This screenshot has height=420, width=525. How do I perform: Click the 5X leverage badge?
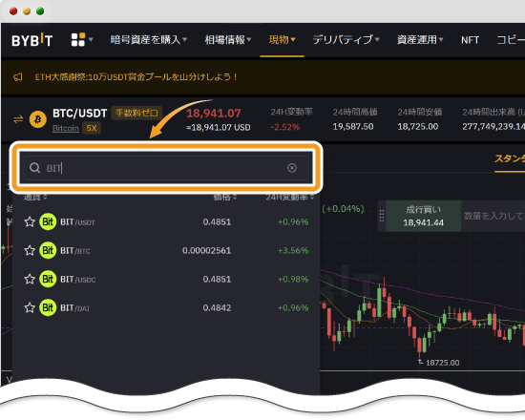pos(92,128)
